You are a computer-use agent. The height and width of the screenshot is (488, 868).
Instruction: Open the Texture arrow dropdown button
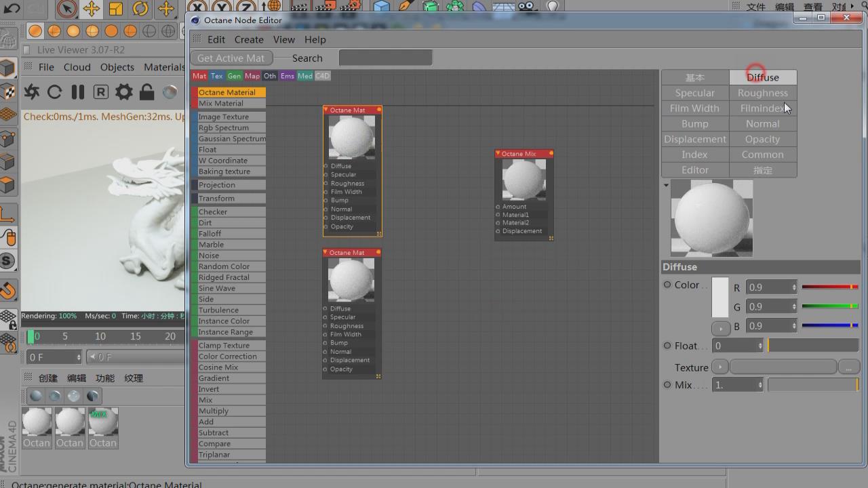(x=720, y=367)
